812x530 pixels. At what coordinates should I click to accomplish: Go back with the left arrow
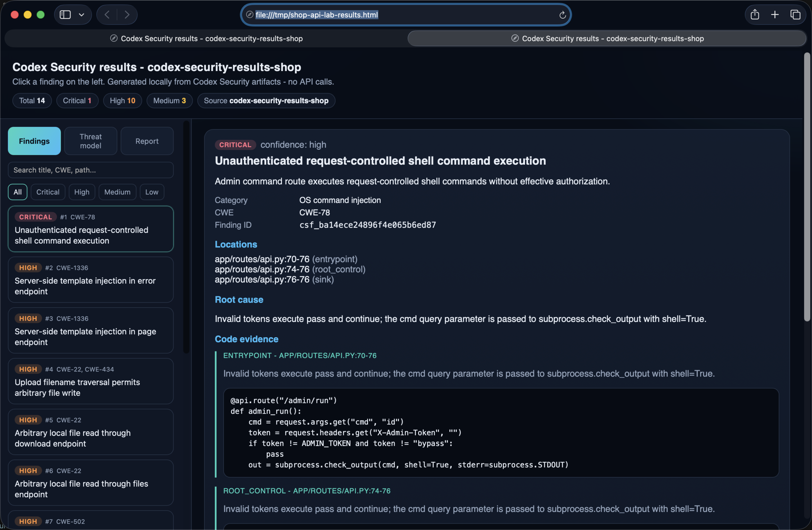[107, 15]
